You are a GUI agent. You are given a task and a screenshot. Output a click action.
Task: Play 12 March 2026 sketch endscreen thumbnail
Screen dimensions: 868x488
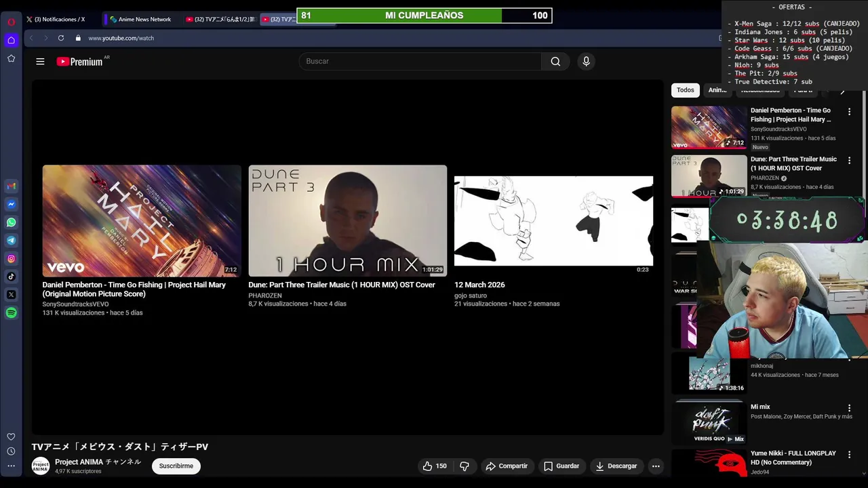pyautogui.click(x=553, y=221)
